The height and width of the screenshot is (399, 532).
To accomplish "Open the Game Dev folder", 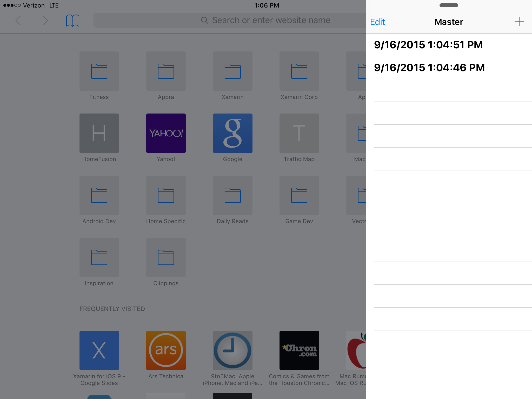I will [299, 195].
